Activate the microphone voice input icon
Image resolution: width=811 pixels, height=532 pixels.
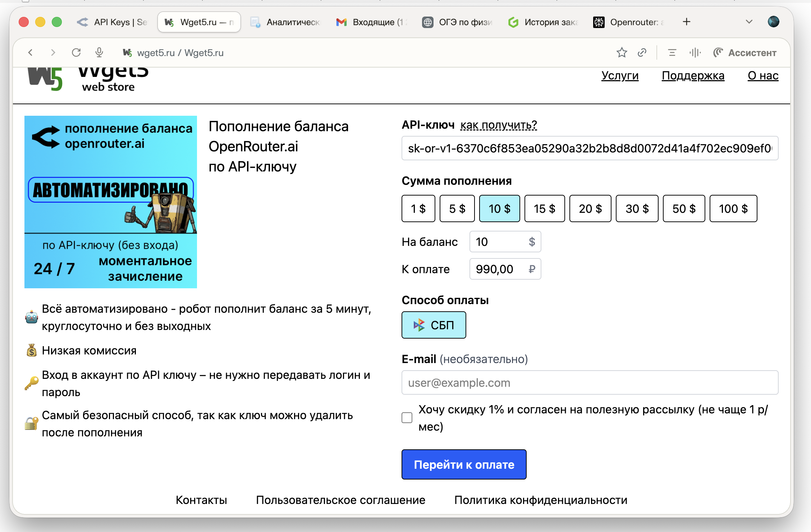tap(99, 53)
